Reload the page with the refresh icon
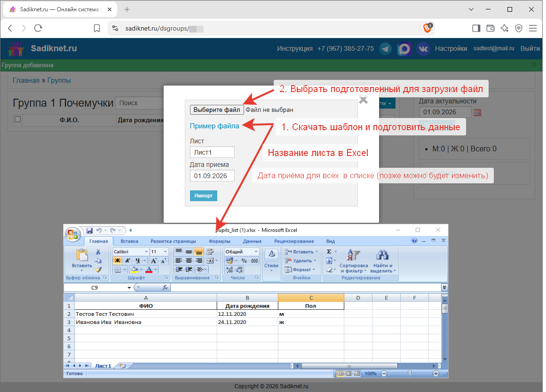The height and width of the screenshot is (392, 546). (x=38, y=28)
